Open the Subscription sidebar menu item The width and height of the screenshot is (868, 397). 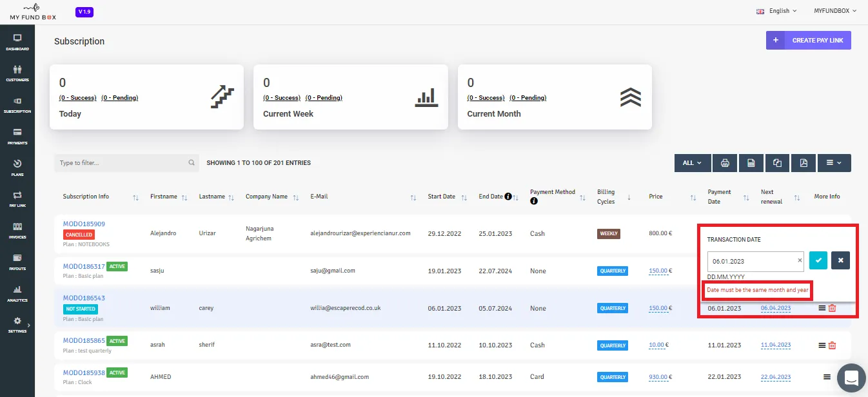[x=17, y=105]
